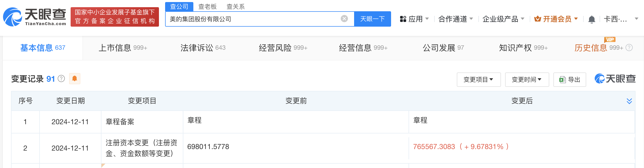Open the notification bell

[592, 19]
